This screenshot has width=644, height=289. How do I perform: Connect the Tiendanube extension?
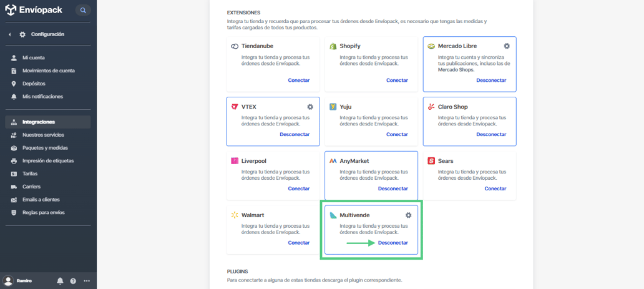click(x=298, y=80)
